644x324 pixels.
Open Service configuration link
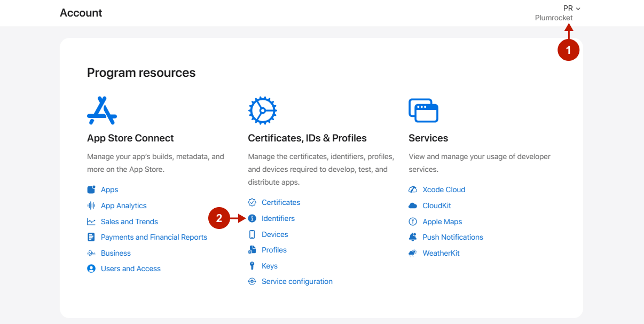click(297, 281)
